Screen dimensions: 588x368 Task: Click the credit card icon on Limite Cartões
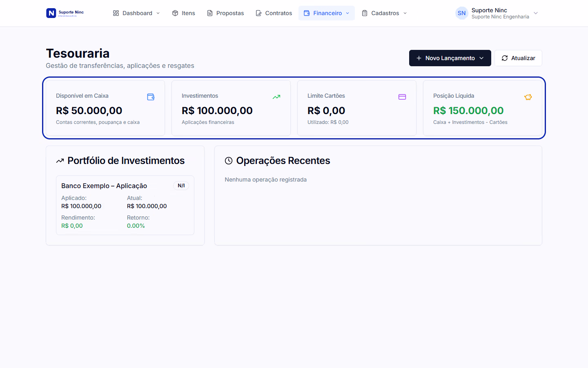[x=402, y=97]
